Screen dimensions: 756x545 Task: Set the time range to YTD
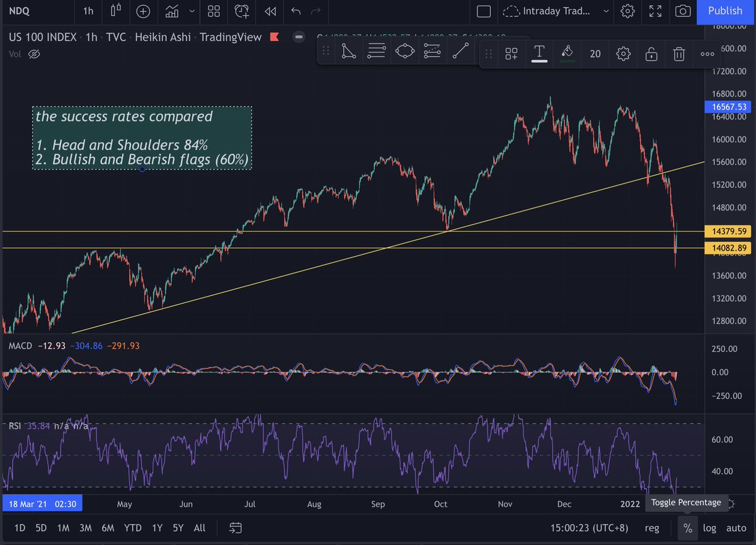point(132,527)
